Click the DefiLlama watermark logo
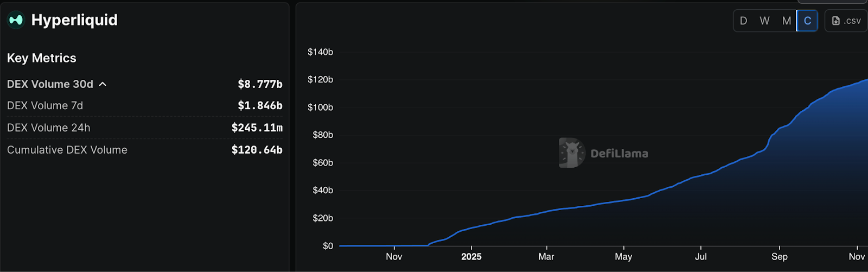Viewport: 868px width, 272px height. tap(572, 153)
